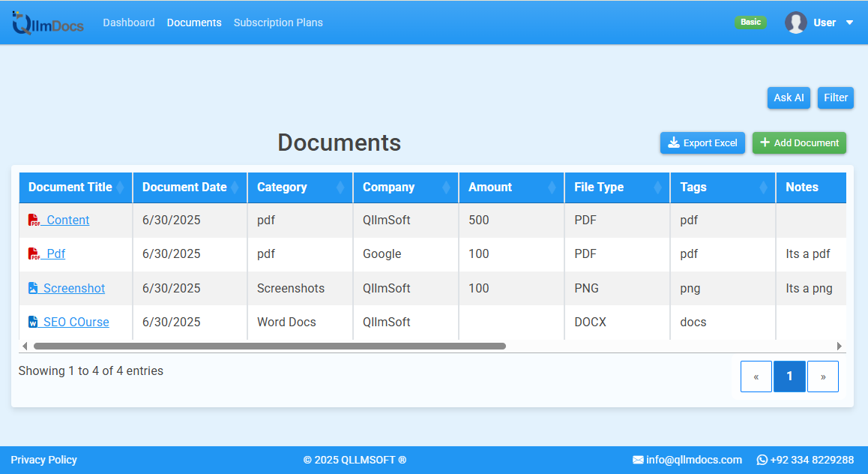Click the Word icon next to SEO COurse
The width and height of the screenshot is (868, 474).
click(31, 322)
